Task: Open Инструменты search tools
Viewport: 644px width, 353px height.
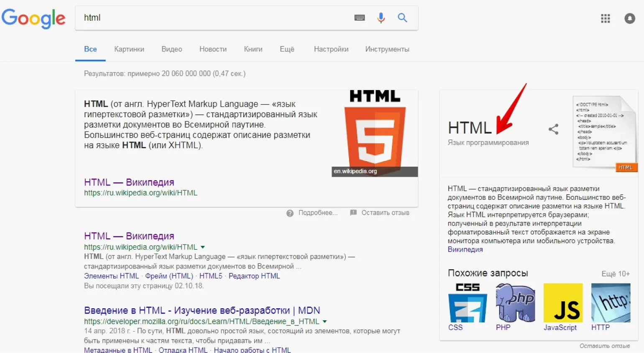Action: (x=387, y=49)
